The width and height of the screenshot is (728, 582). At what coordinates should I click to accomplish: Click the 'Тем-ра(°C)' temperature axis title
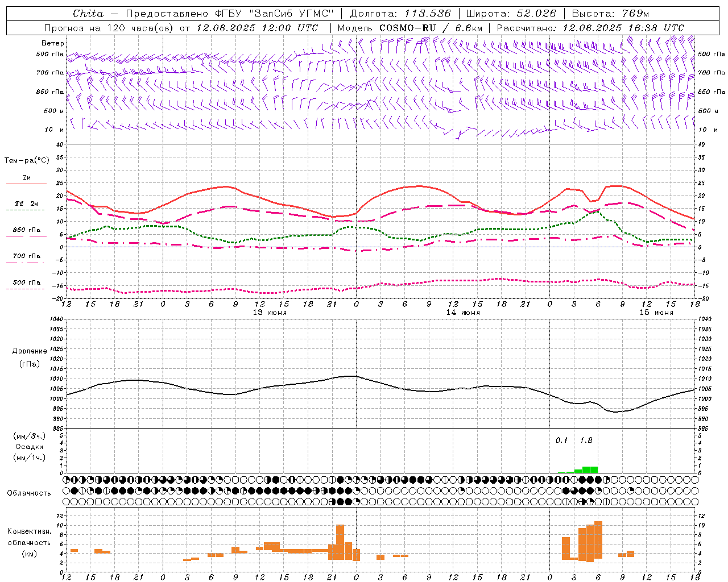27,161
